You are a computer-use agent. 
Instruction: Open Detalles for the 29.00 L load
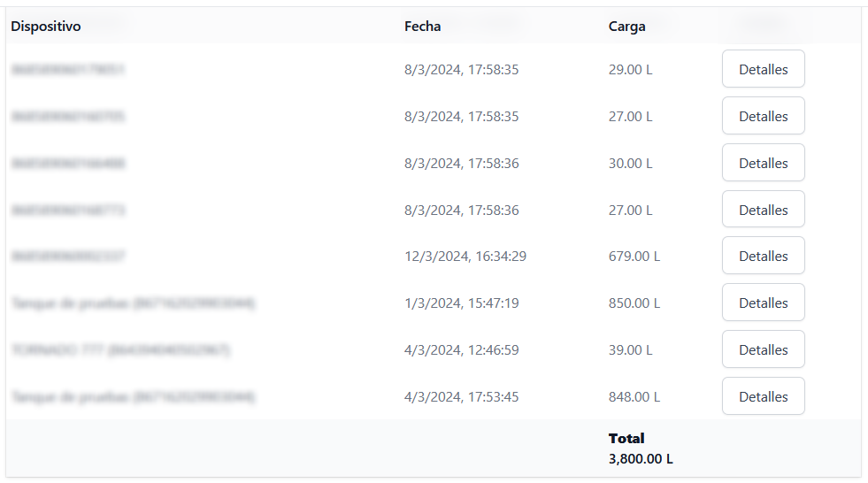click(763, 69)
